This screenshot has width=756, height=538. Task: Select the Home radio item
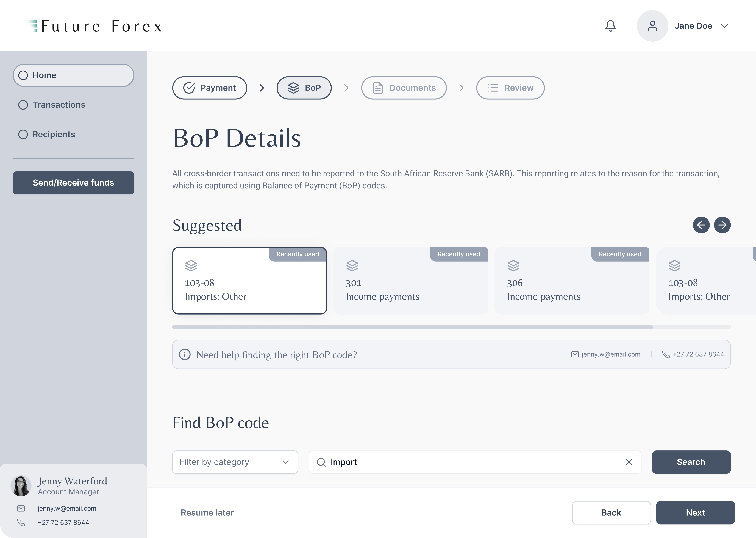(23, 75)
